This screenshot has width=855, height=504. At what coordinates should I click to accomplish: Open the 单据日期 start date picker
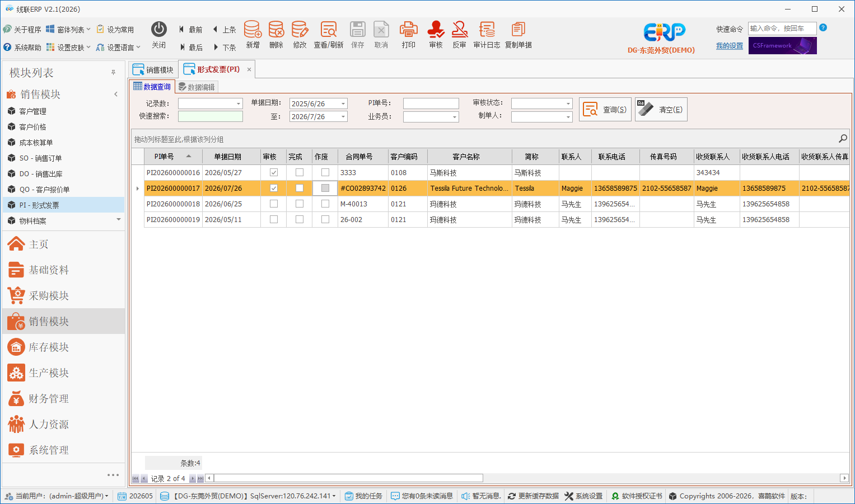click(343, 103)
